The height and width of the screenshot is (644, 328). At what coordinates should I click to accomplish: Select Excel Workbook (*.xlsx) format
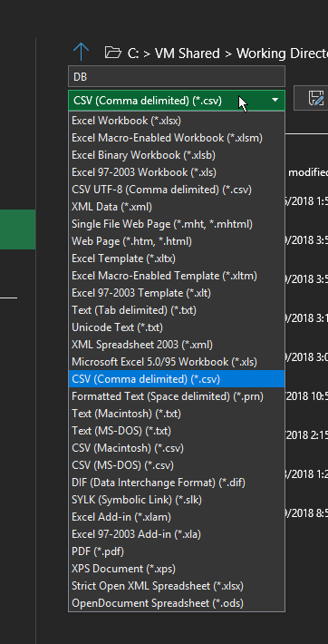tap(177, 121)
